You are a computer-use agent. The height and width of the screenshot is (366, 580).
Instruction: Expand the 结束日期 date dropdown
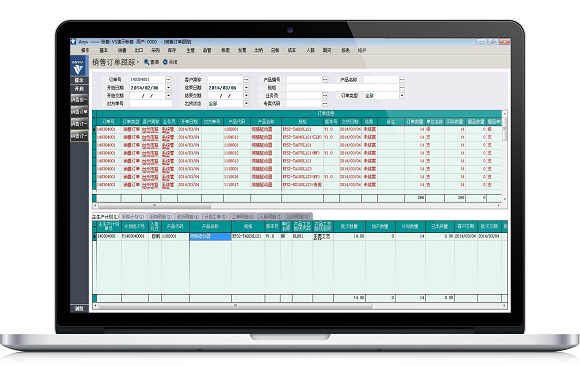click(246, 88)
